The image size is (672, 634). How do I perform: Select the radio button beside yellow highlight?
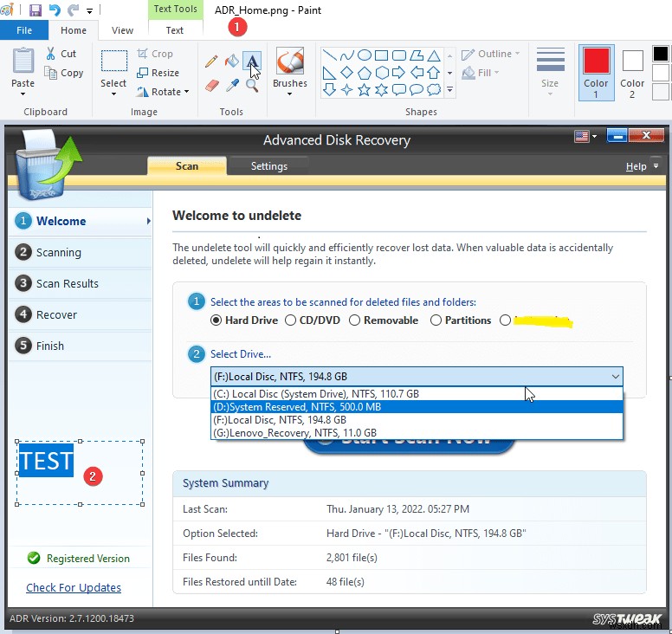pos(505,320)
